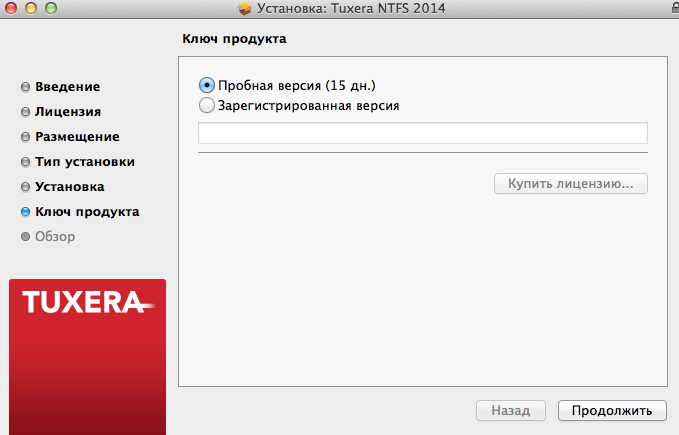Click the installer package icon in title bar

(x=245, y=8)
